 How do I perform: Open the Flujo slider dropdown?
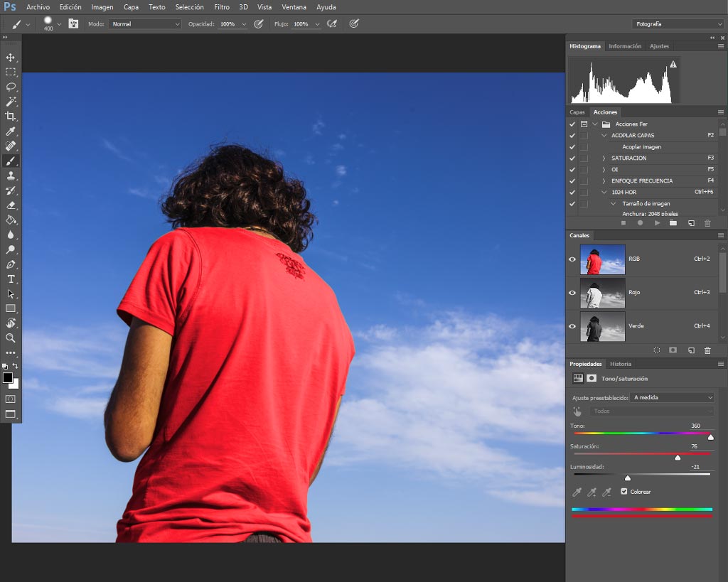318,24
